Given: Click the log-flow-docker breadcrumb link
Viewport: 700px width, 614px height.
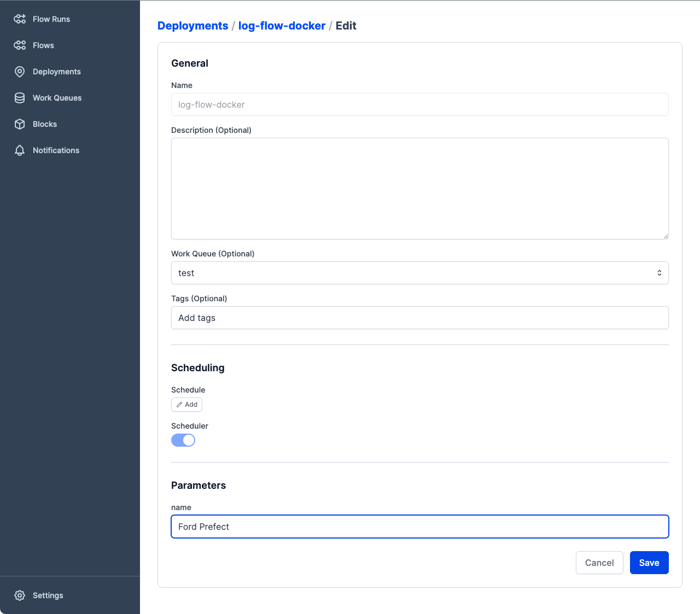Looking at the screenshot, I should (x=282, y=26).
